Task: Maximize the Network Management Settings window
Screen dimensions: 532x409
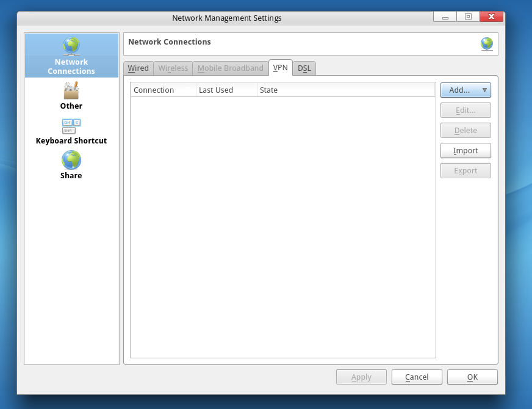Action: [468, 16]
